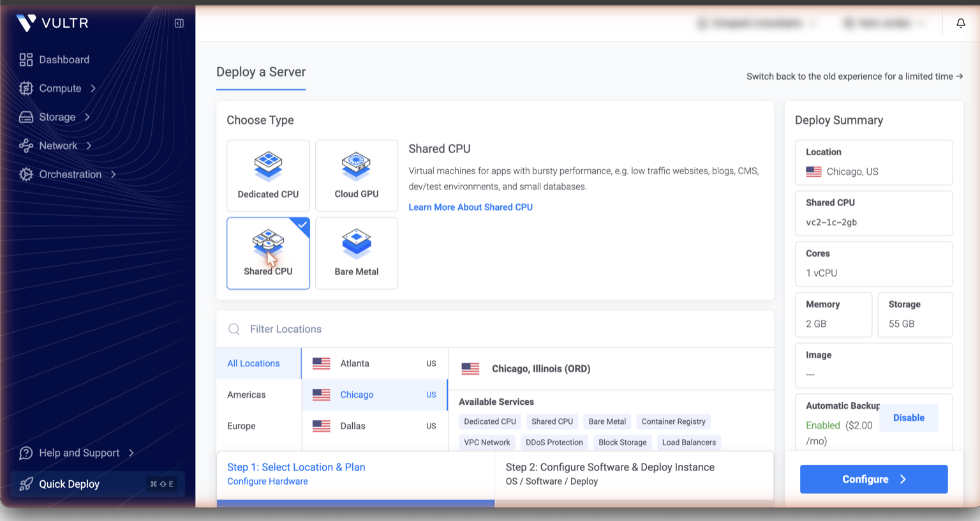Click the 1 vCPU cores value
Image resolution: width=980 pixels, height=521 pixels.
(821, 273)
